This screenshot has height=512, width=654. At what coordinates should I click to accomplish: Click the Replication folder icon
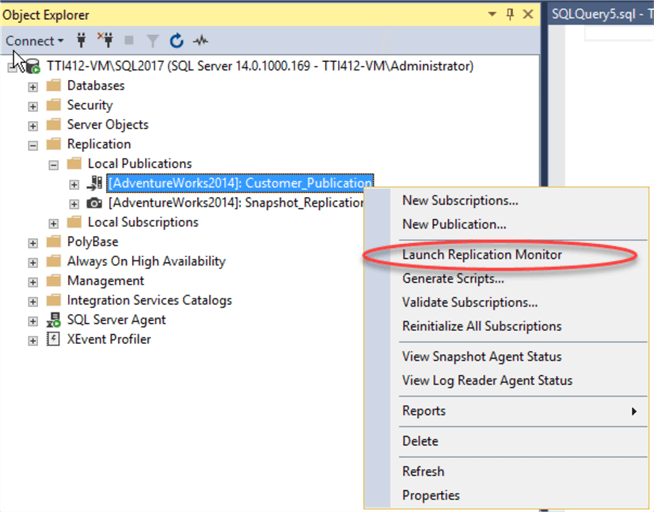(x=53, y=144)
